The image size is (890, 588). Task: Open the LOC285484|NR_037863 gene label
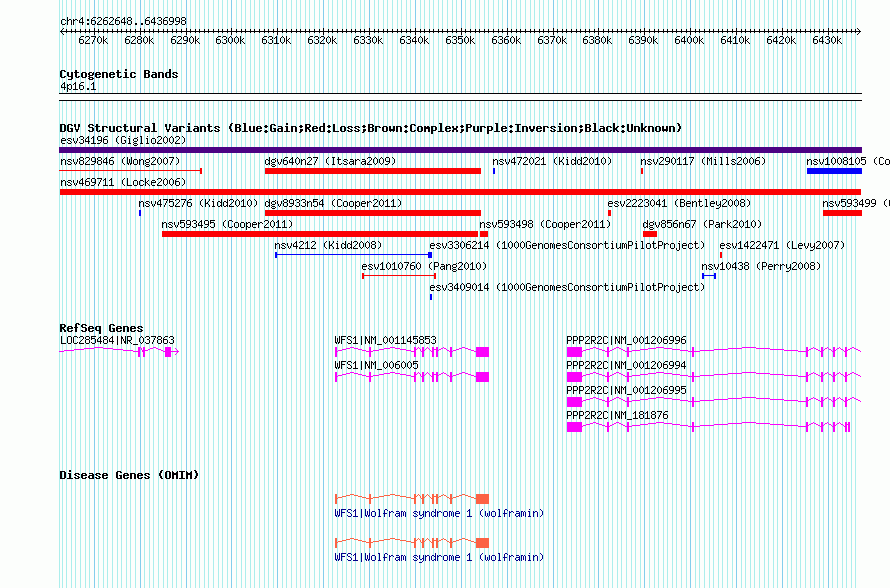tap(117, 341)
